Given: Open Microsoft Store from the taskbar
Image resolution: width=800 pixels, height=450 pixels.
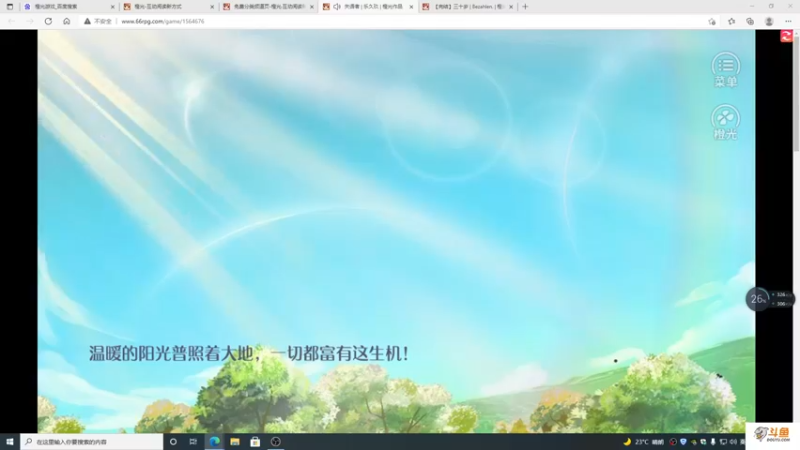Looking at the screenshot, I should coord(255,441).
